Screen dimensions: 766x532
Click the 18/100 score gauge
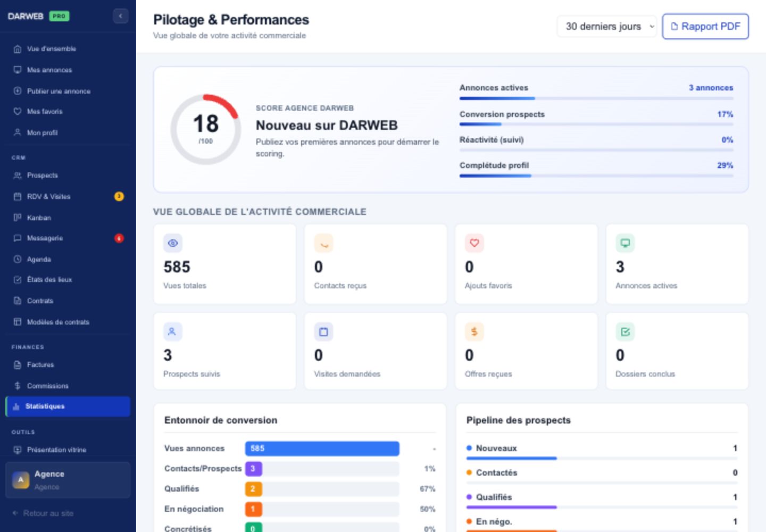[206, 129]
